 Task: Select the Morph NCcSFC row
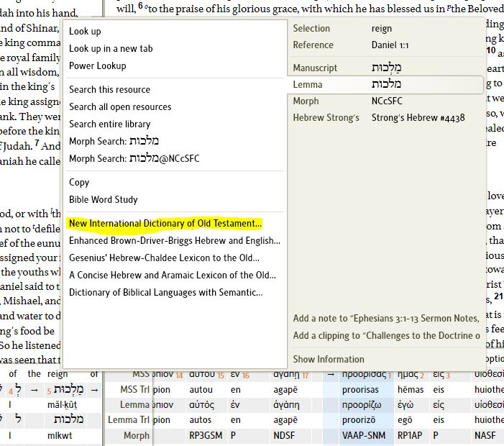click(385, 101)
